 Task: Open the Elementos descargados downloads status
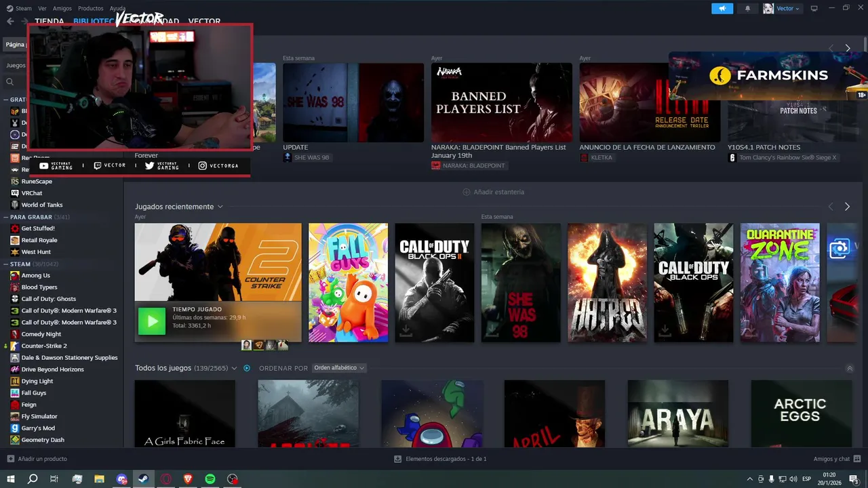tap(440, 459)
